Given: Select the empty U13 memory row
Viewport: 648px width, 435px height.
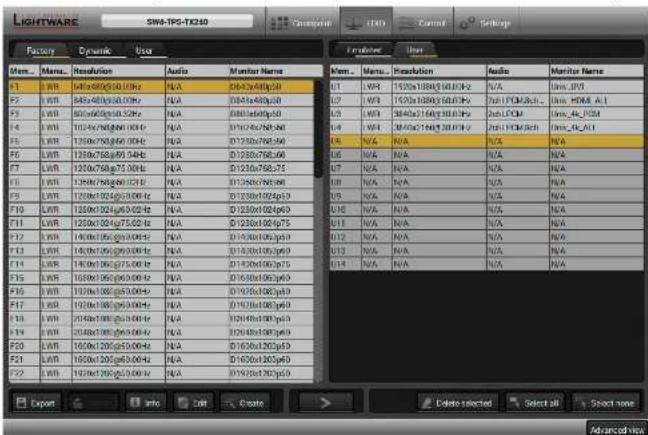Looking at the screenshot, I should 486,250.
